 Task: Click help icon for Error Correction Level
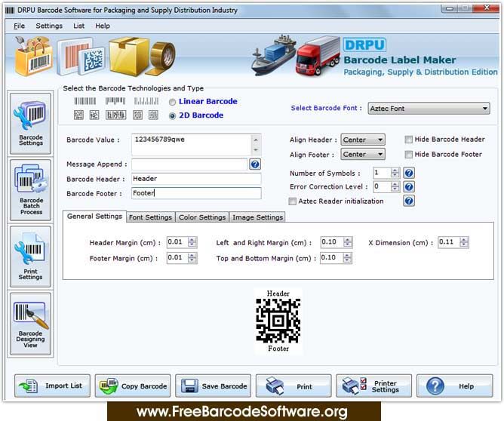pyautogui.click(x=409, y=186)
